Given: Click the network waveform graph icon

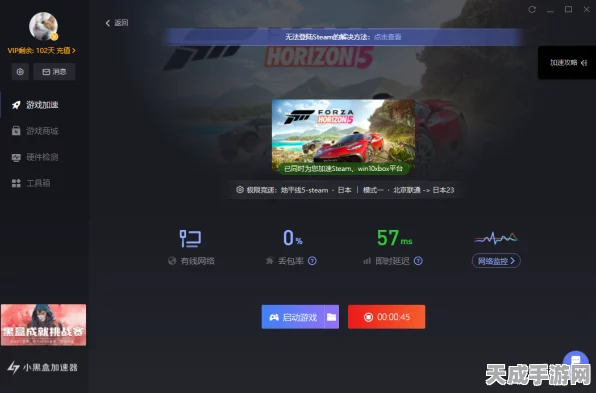Looking at the screenshot, I should click(x=496, y=238).
